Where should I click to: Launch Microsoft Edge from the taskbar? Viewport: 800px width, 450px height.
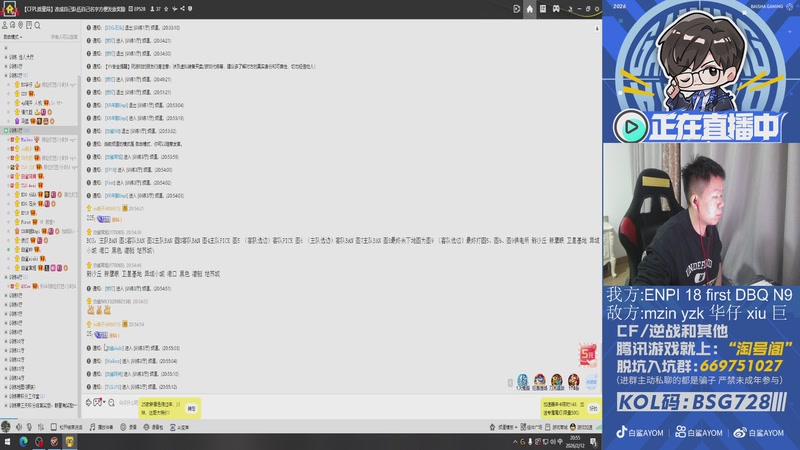tap(23, 442)
